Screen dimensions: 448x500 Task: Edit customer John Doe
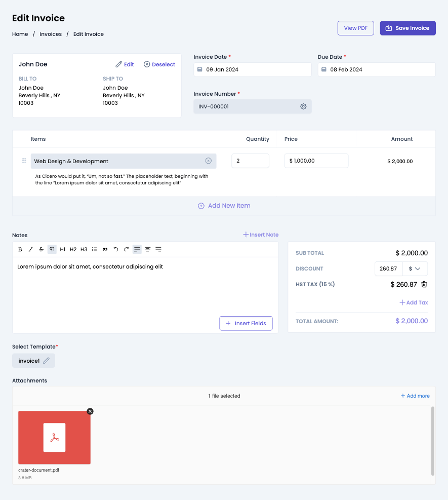point(125,64)
